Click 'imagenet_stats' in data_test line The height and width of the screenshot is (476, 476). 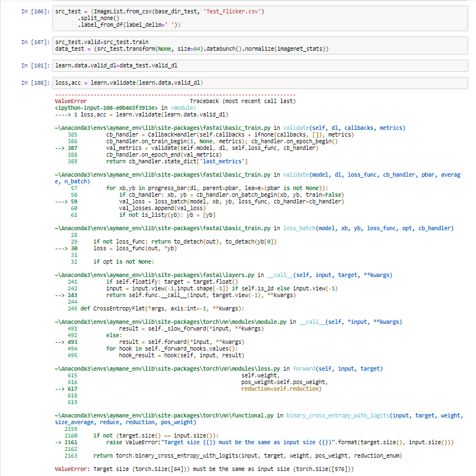299,49
